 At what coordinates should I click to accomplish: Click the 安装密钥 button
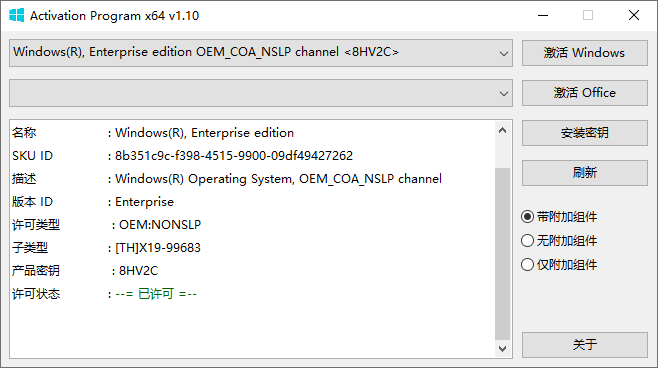pos(585,133)
